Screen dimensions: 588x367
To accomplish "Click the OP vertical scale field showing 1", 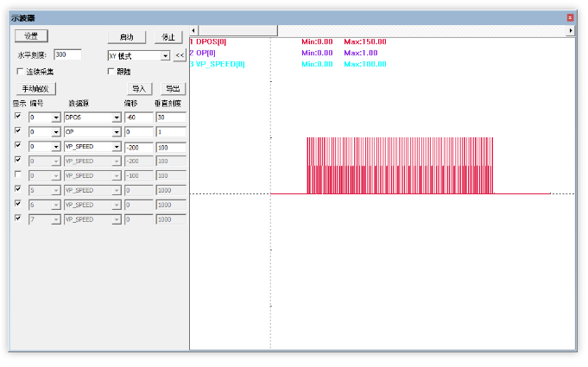I will pos(171,132).
